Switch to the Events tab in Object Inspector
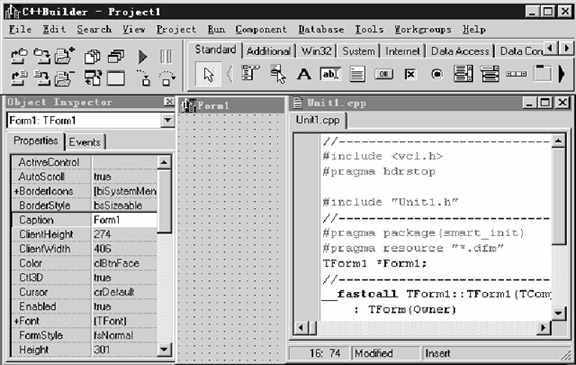Viewport: 576px width, 365px height. point(85,142)
